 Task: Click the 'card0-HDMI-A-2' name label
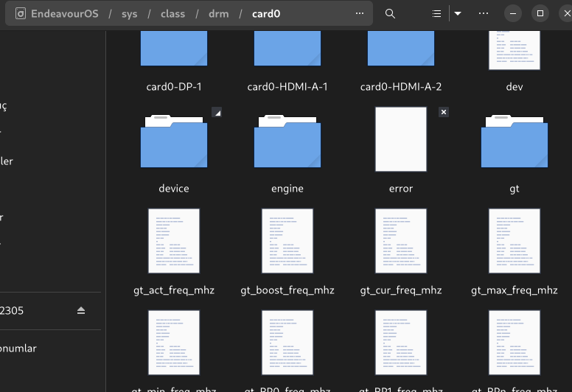click(401, 87)
